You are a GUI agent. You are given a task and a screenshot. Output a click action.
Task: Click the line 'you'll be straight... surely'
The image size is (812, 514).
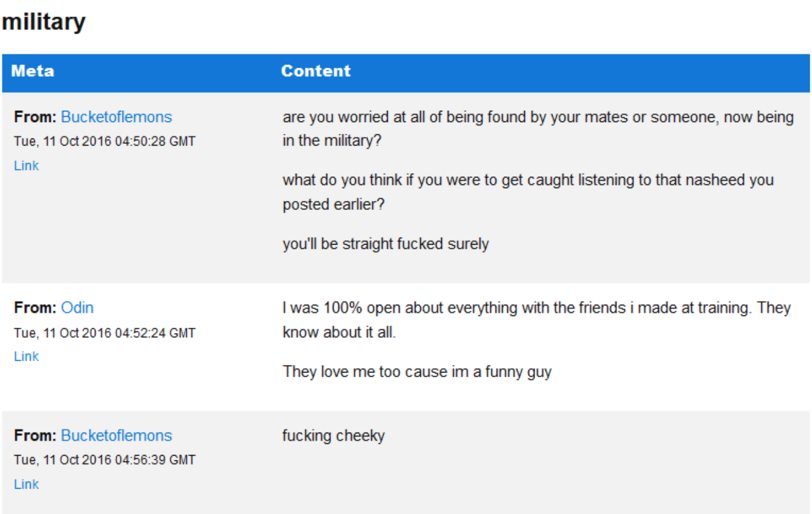[x=386, y=244]
